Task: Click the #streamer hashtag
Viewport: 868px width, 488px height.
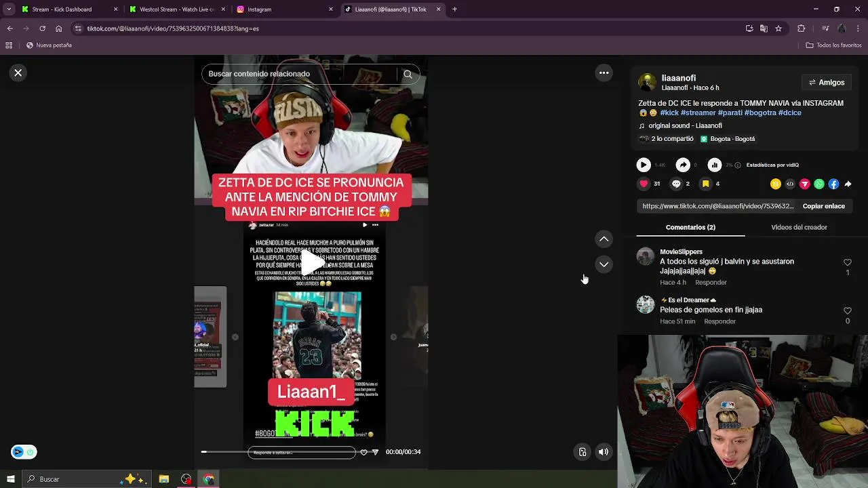Action: click(698, 113)
